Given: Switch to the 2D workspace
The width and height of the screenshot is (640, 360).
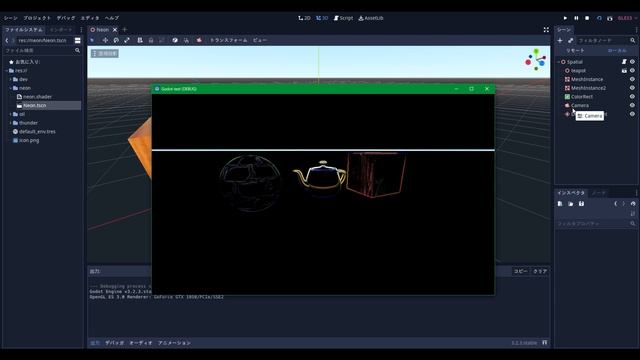Looking at the screenshot, I should 304,18.
